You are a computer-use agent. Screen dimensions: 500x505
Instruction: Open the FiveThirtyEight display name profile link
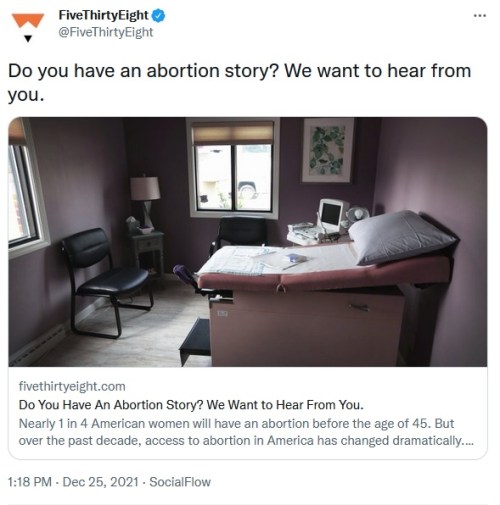[103, 15]
